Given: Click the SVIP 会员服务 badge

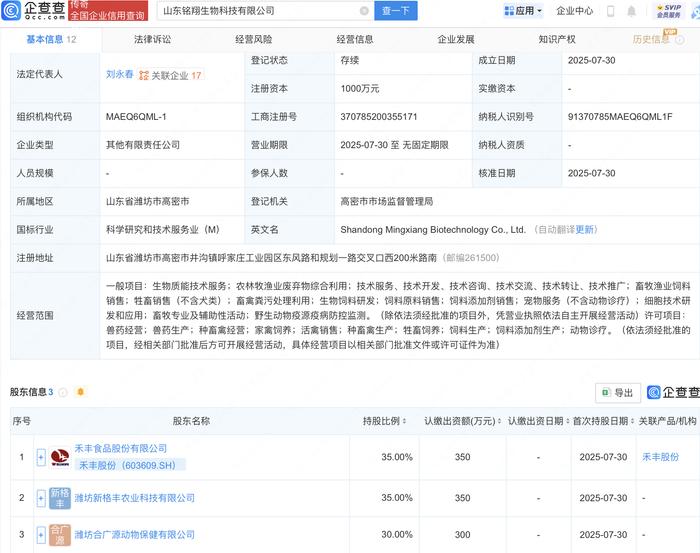Looking at the screenshot, I should (x=668, y=11).
